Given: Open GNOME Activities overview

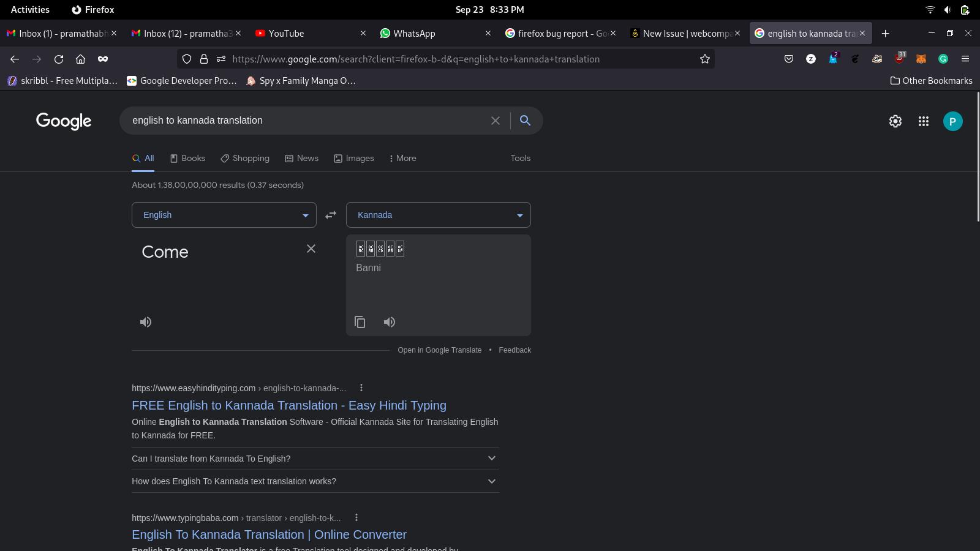Looking at the screenshot, I should (30, 10).
